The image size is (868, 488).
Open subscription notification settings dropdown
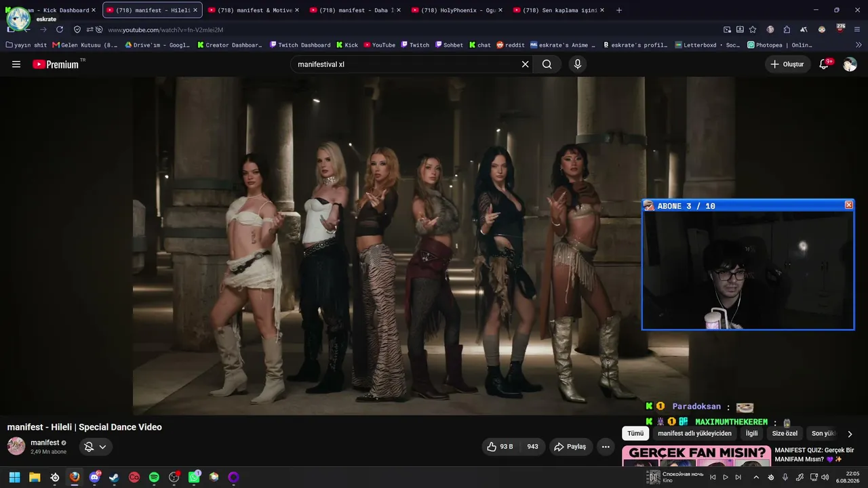pyautogui.click(x=95, y=447)
